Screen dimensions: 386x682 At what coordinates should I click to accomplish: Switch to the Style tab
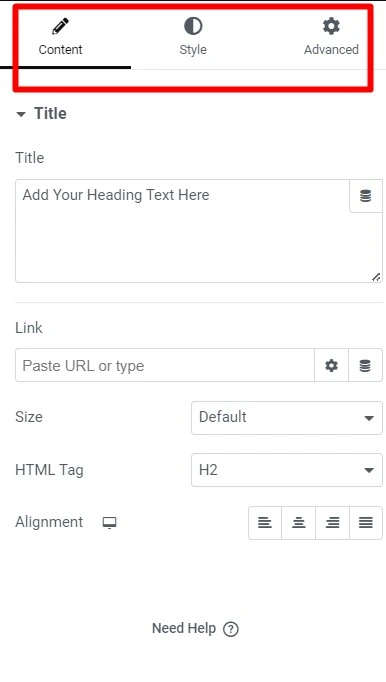(193, 37)
